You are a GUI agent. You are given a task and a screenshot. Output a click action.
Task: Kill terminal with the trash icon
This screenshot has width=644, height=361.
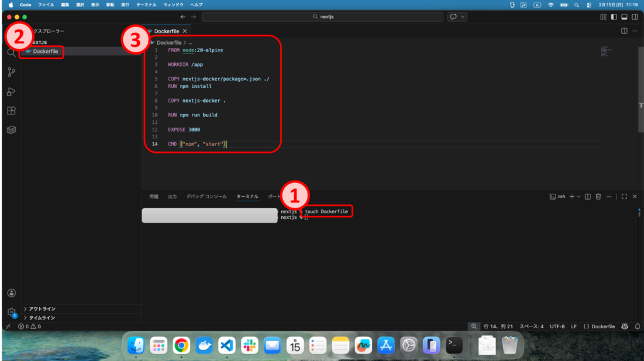click(598, 197)
